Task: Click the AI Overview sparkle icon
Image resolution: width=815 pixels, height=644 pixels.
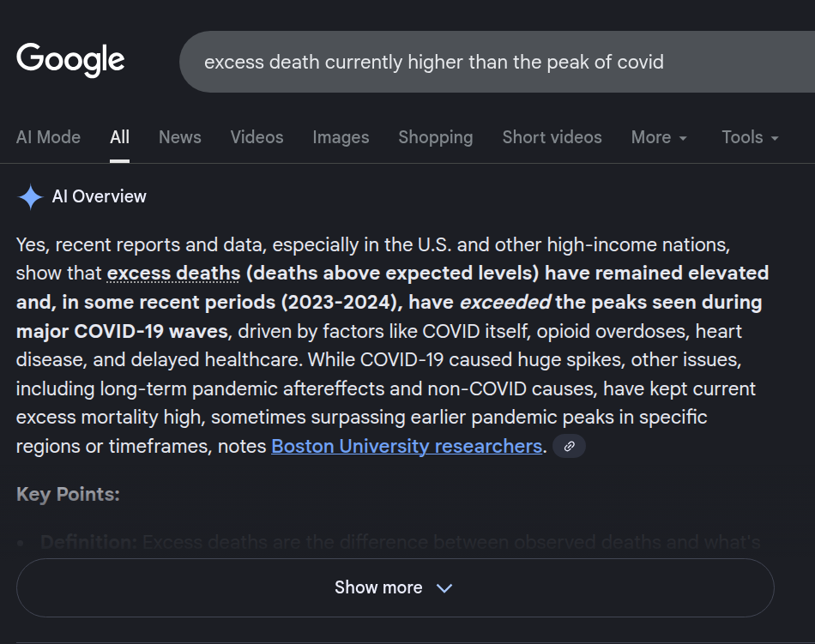Action: (30, 197)
